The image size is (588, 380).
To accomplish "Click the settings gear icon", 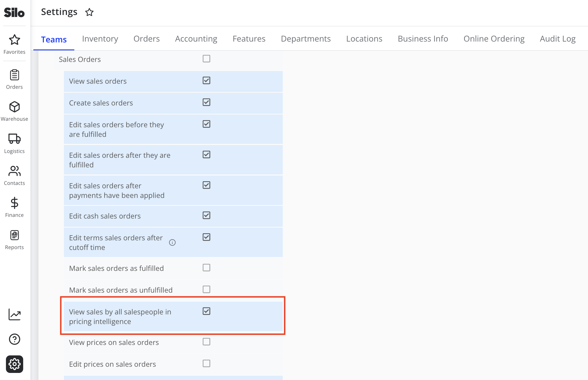I will 14,364.
